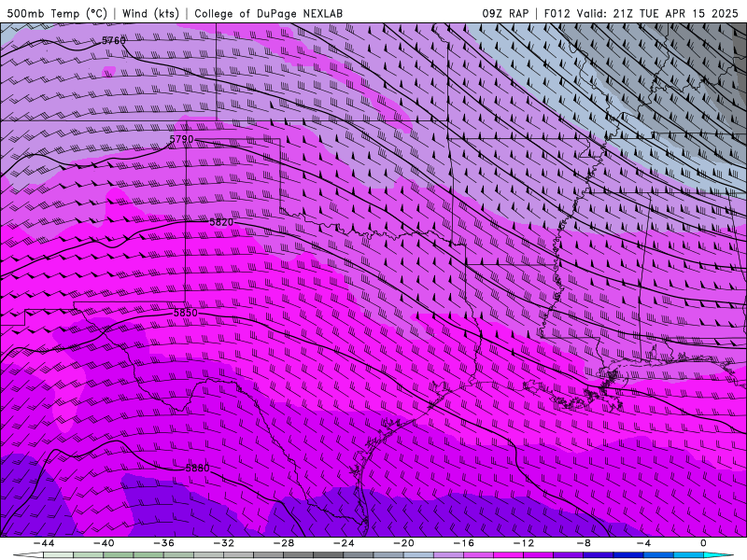Click the -8 colorbar scale value
747x560 pixels.
click(584, 543)
